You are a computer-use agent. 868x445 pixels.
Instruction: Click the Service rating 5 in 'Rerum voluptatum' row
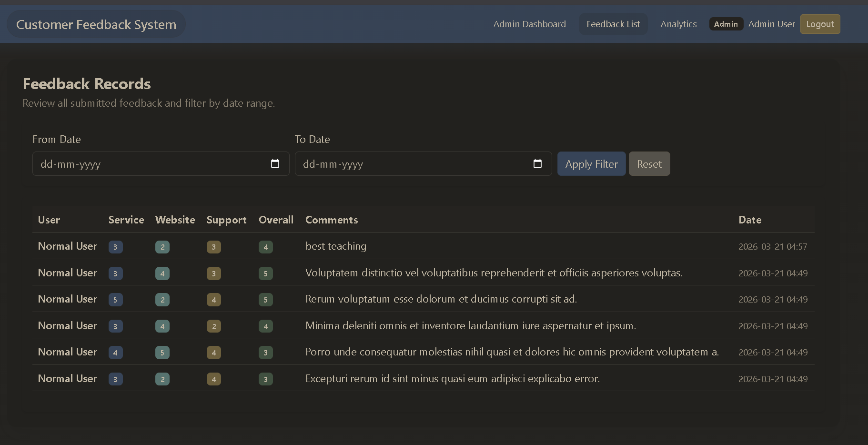point(115,300)
